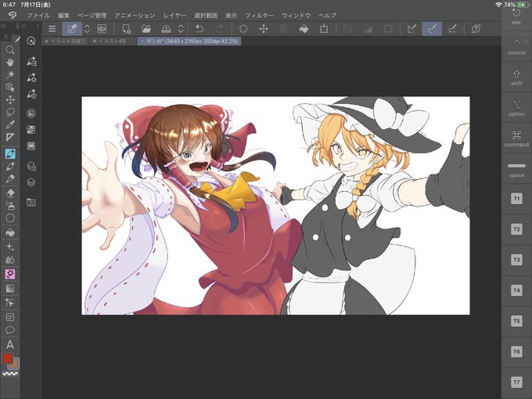
Task: Select the Gradient tool
Action: 10,289
